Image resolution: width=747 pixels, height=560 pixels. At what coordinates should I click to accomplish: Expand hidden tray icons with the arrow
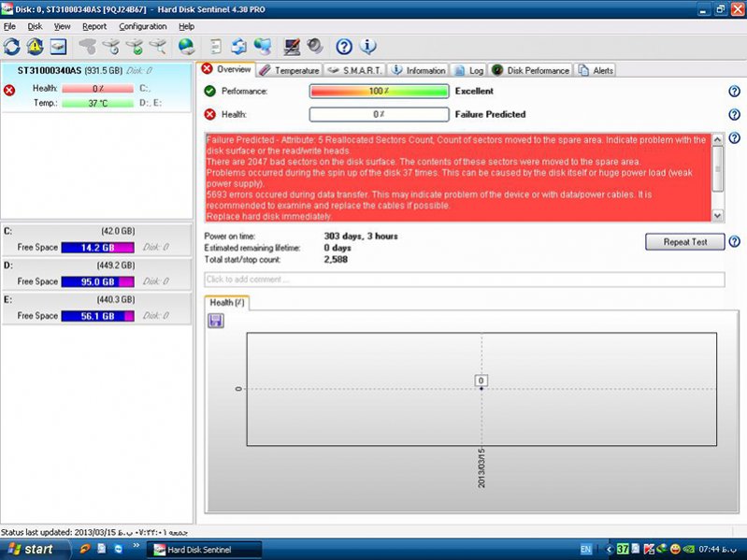pyautogui.click(x=609, y=549)
